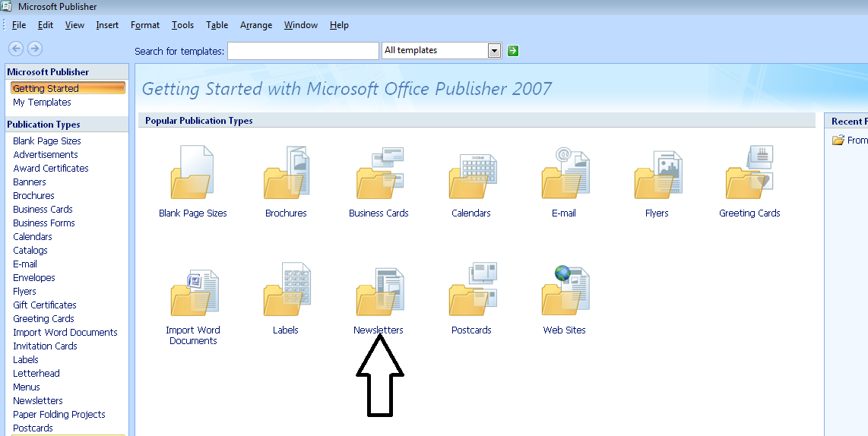Click the Publisher title bar icon

[6, 6]
